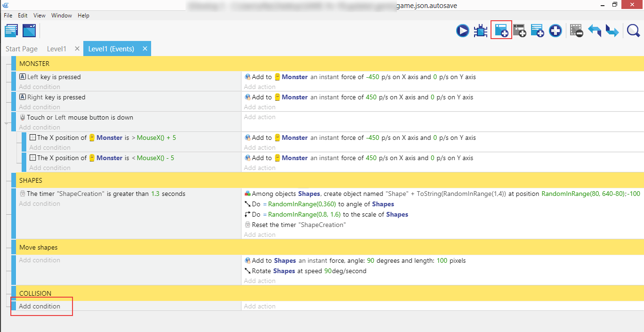Redo the last undone change
Image resolution: width=644 pixels, height=332 pixels.
click(x=612, y=31)
